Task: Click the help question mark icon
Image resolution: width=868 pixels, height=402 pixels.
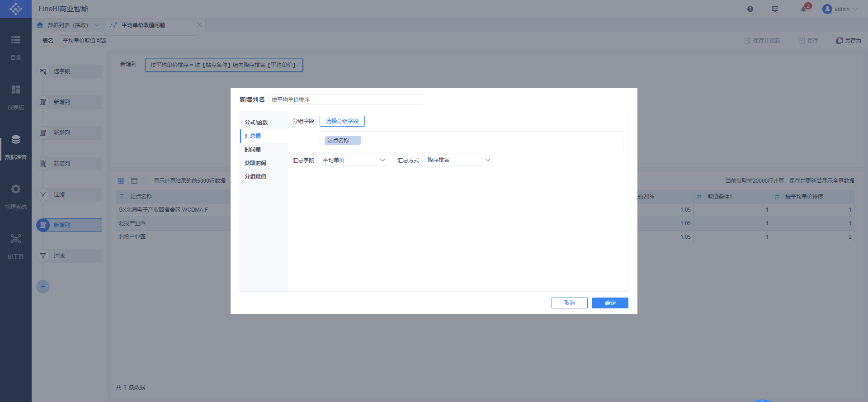Action: (x=750, y=9)
